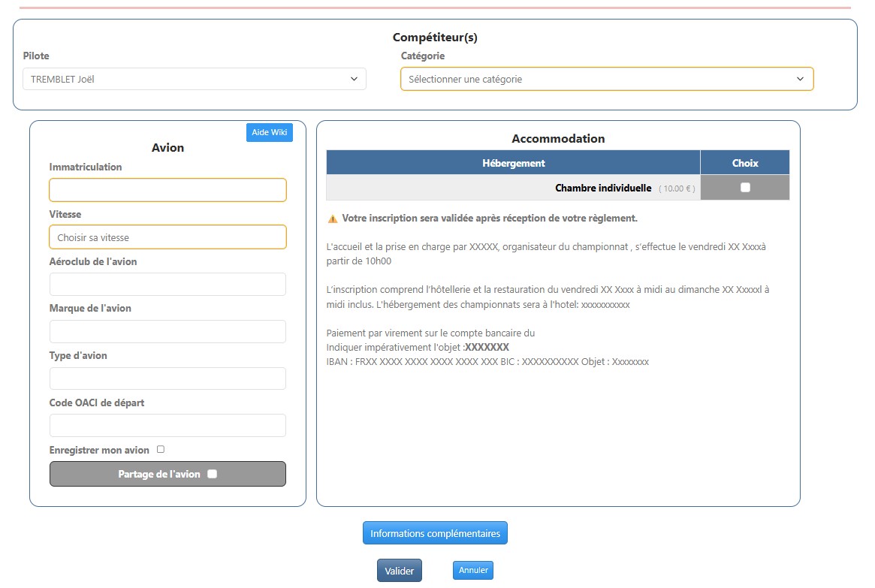Enable the Enregistrer mon avion checkbox

pos(161,450)
